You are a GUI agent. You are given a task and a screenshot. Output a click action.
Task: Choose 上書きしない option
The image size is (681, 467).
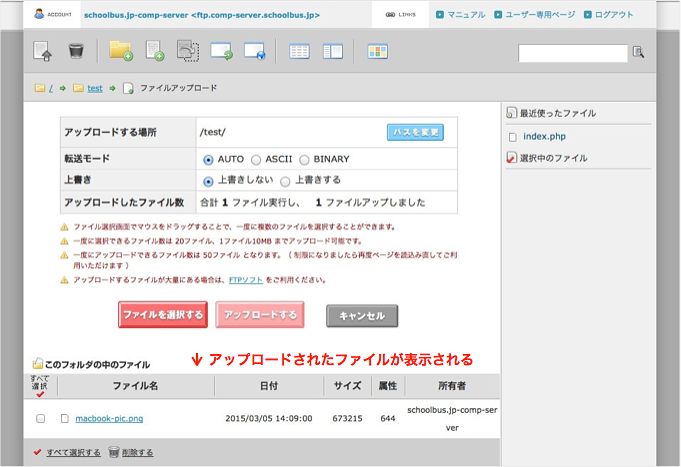pyautogui.click(x=208, y=181)
